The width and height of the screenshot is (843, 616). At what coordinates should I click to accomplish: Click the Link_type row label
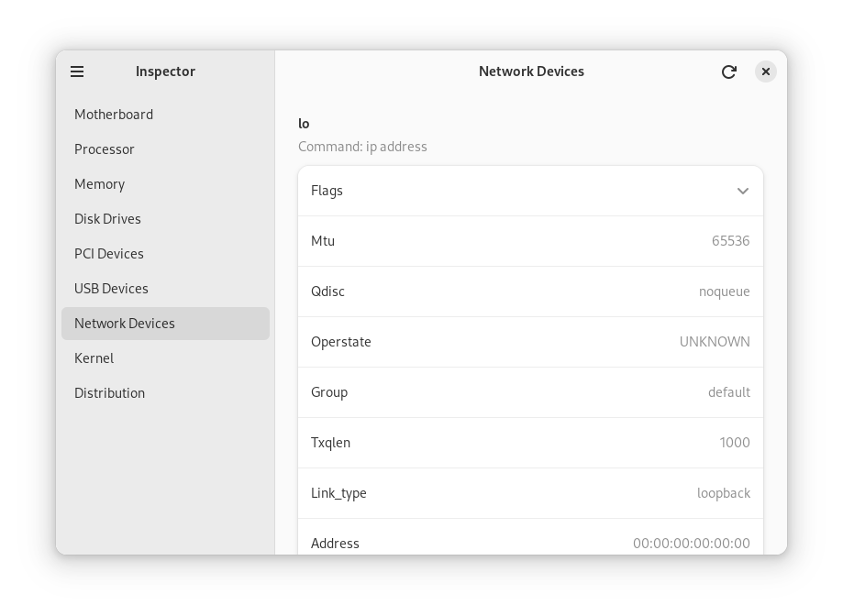[x=338, y=493]
